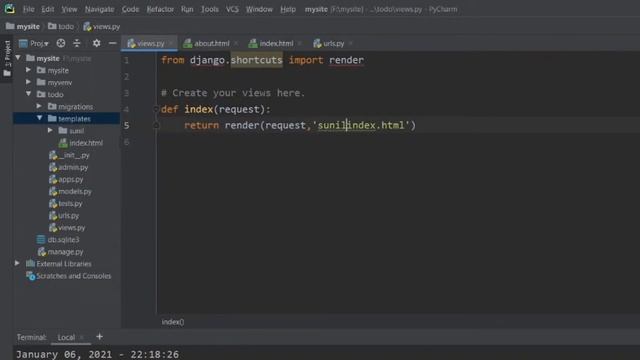This screenshot has height=360, width=640.
Task: Click line number 5 in the gutter
Action: click(127, 125)
